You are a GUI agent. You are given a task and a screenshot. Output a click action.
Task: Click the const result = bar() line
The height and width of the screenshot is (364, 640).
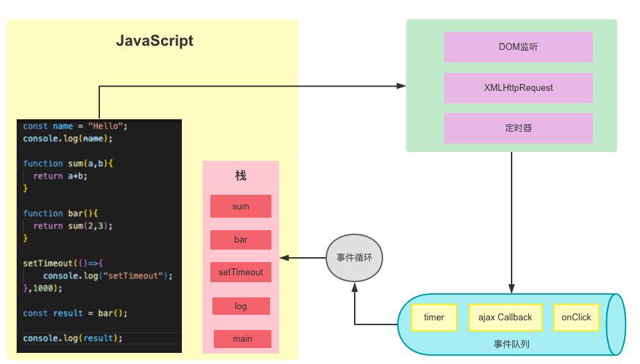(x=75, y=313)
